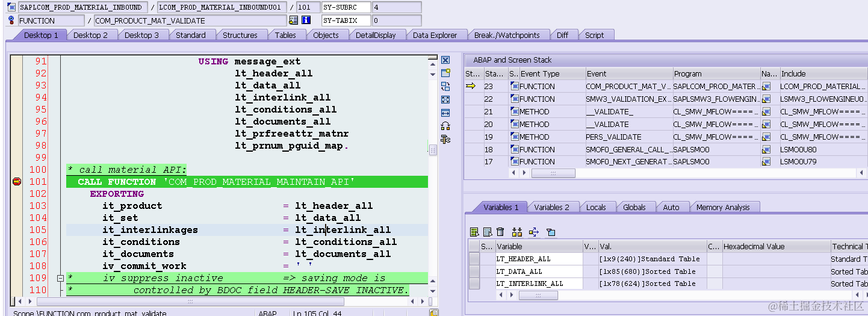The width and height of the screenshot is (868, 316).
Task: Open the Objects tab
Action: 326,35
